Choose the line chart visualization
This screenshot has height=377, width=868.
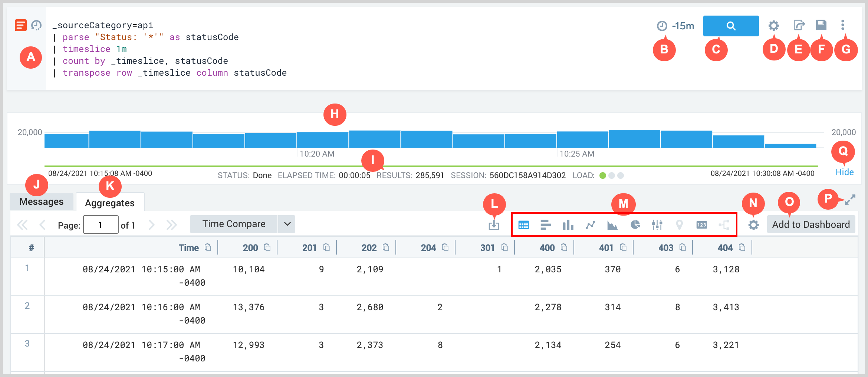coord(590,225)
